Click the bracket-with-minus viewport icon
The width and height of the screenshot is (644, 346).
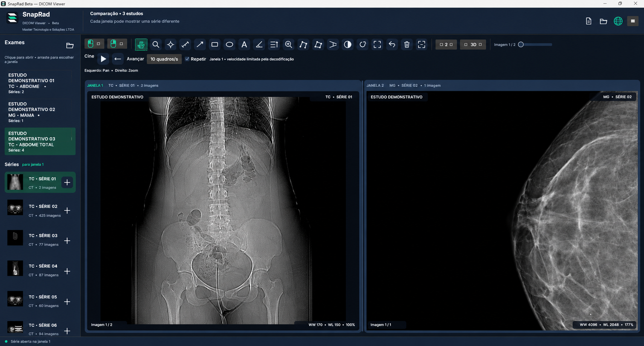421,44
